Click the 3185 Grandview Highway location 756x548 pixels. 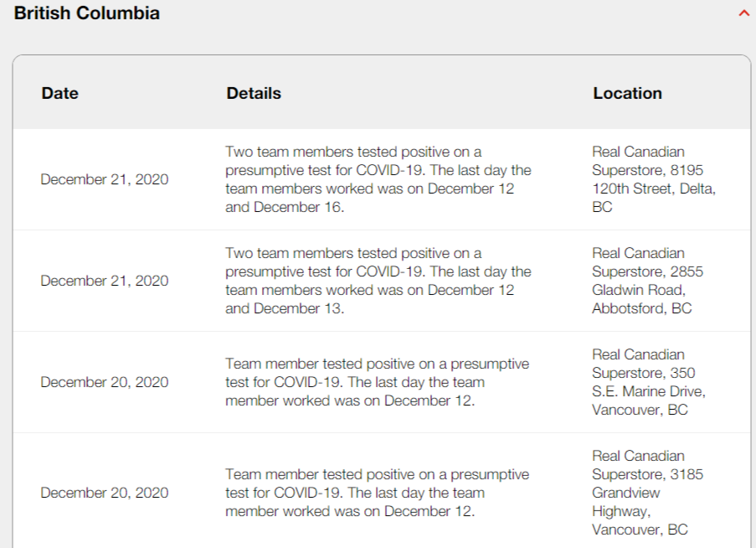coord(647,493)
